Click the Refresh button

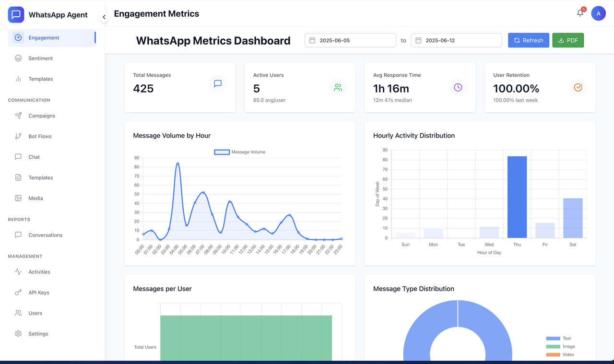(529, 40)
